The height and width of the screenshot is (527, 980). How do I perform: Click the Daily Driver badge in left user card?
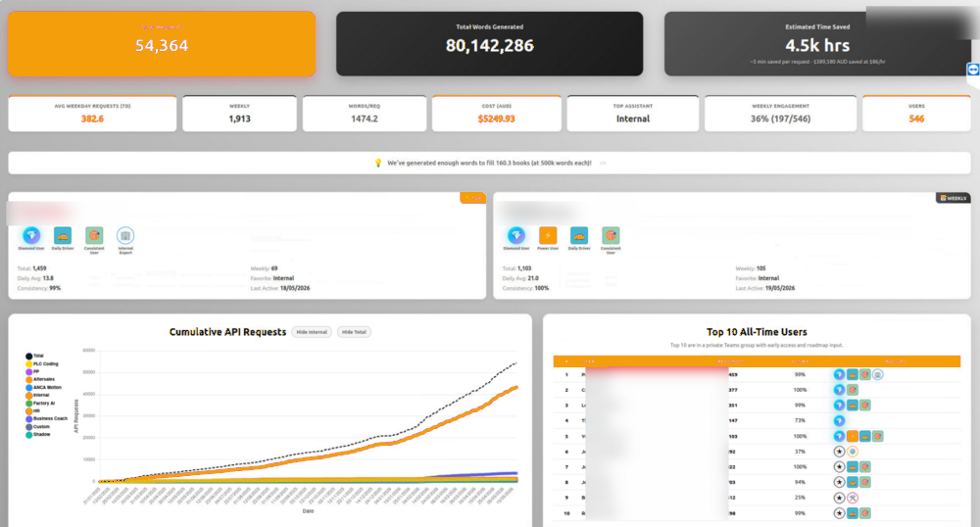(x=63, y=235)
